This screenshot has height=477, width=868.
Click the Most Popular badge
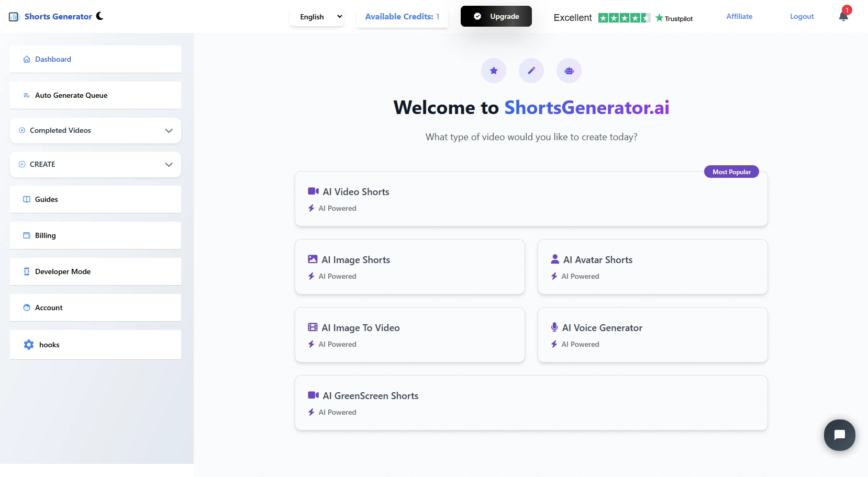coord(731,172)
